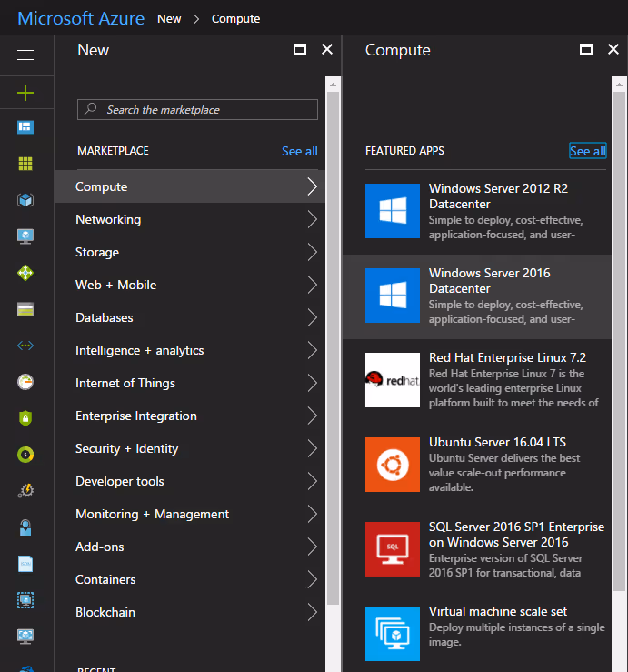Select Monitoring + Management category

pyautogui.click(x=190, y=514)
